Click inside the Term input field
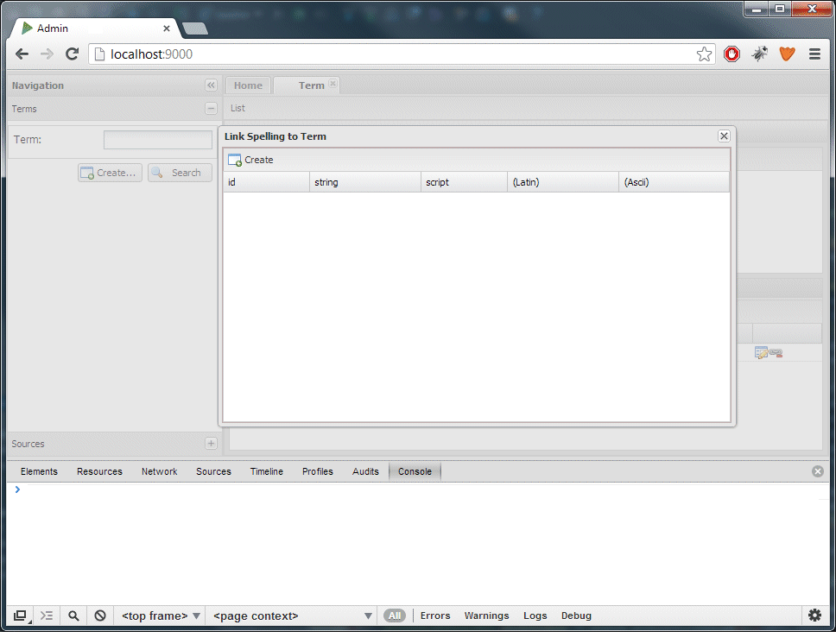 (x=157, y=139)
